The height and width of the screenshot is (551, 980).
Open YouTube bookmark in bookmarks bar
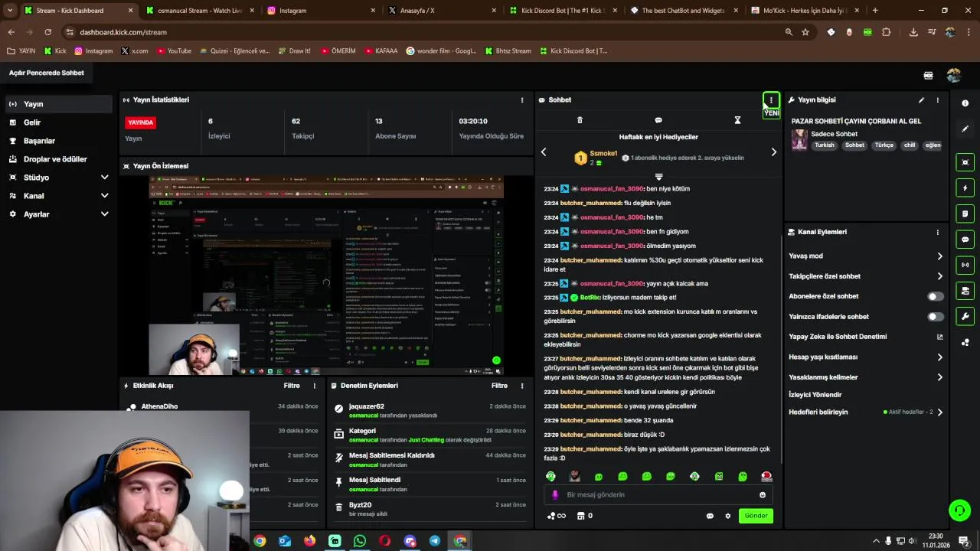coord(174,51)
